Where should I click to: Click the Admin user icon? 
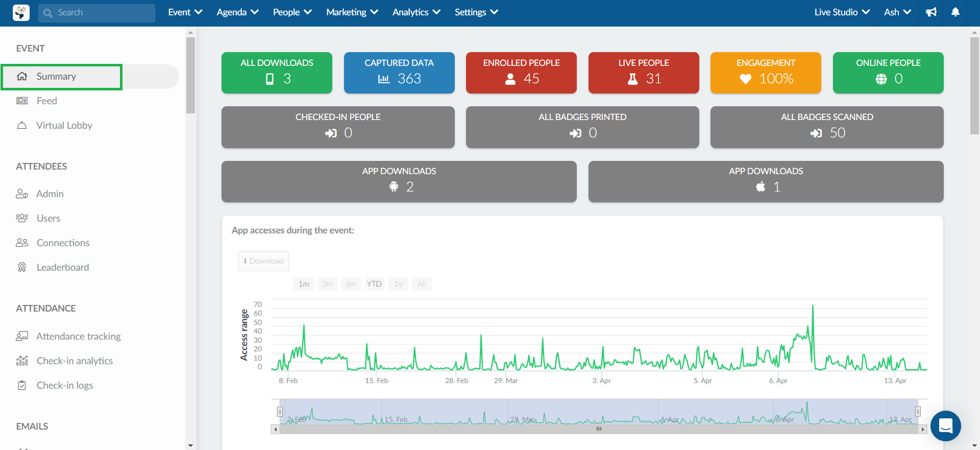coord(22,194)
